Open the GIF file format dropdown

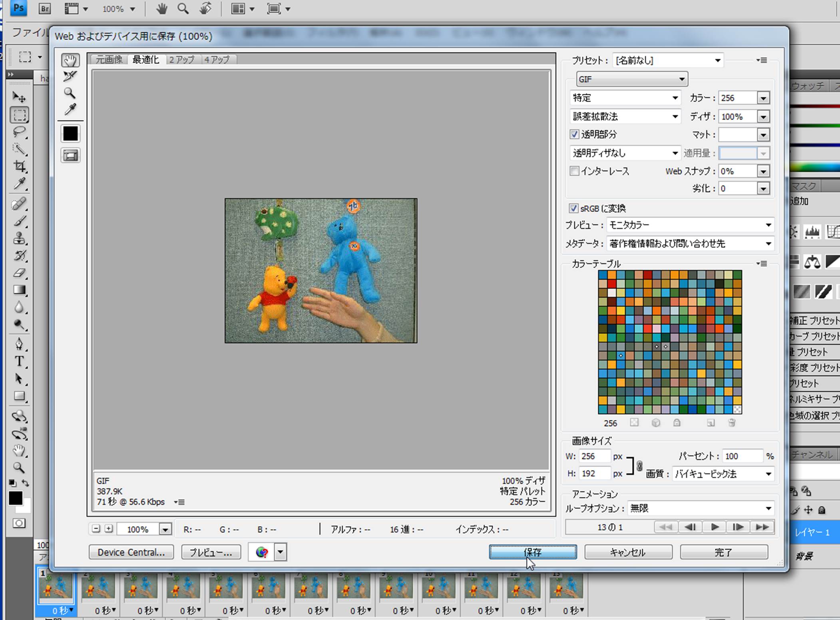(631, 79)
